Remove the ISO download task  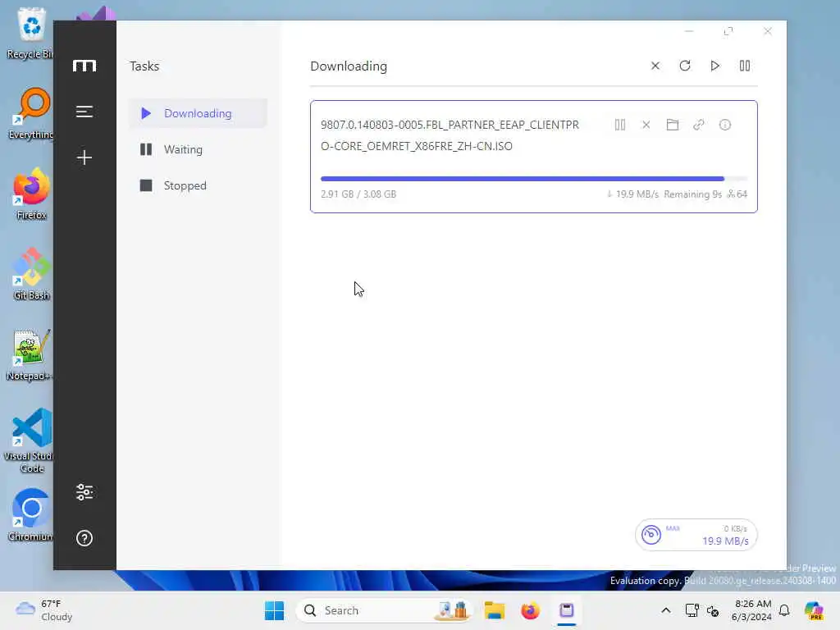pos(646,125)
